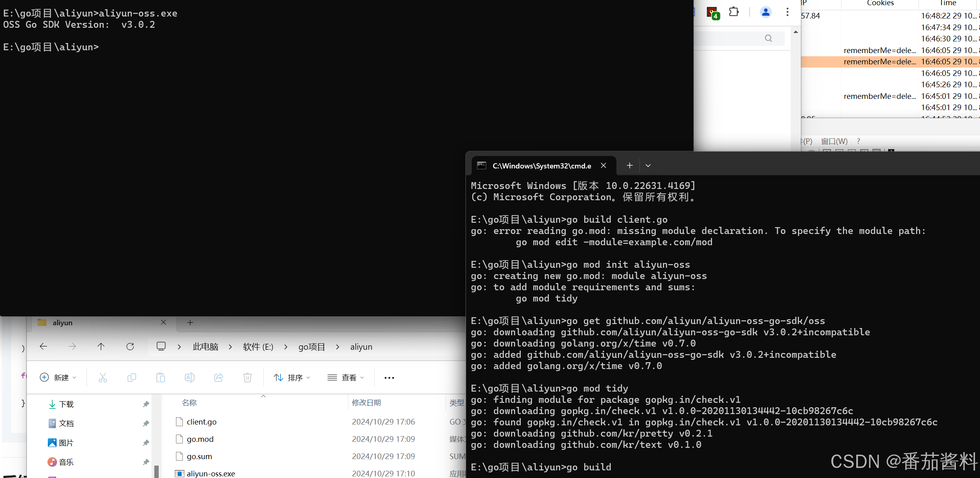Click the Paste icon in Explorer toolbar
The height and width of the screenshot is (478, 980).
(161, 377)
